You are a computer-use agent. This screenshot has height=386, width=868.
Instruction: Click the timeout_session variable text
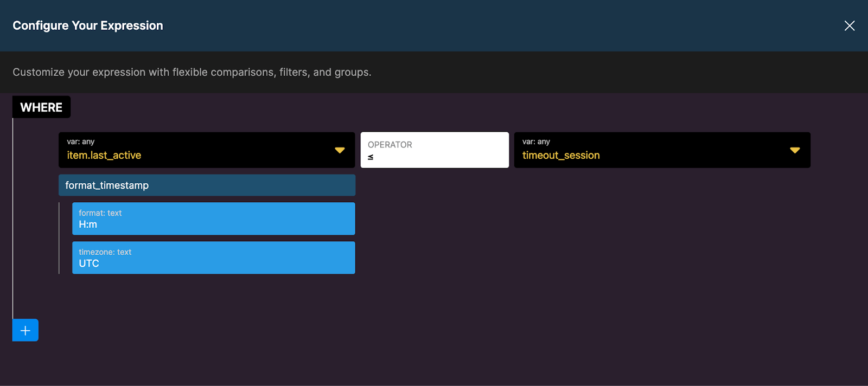(x=561, y=155)
